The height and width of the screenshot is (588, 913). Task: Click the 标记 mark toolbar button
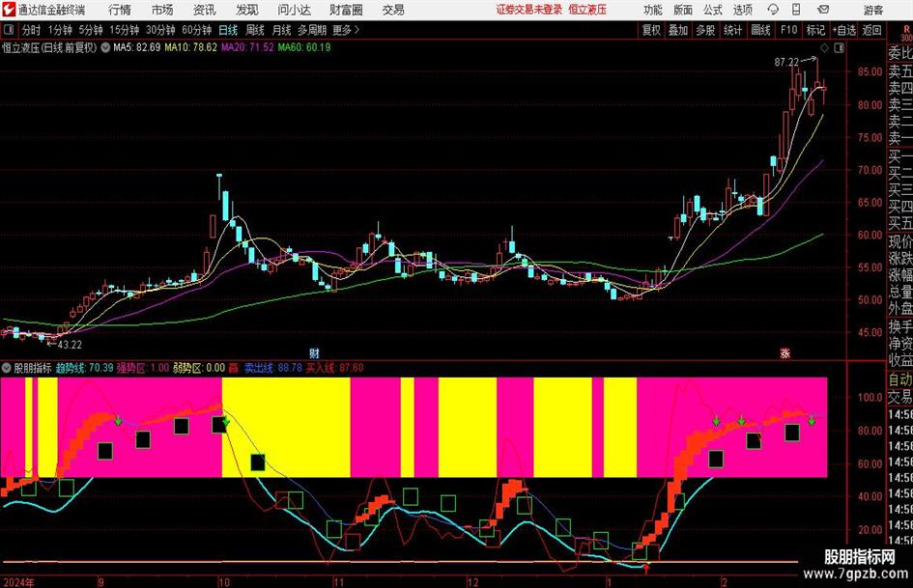point(815,30)
